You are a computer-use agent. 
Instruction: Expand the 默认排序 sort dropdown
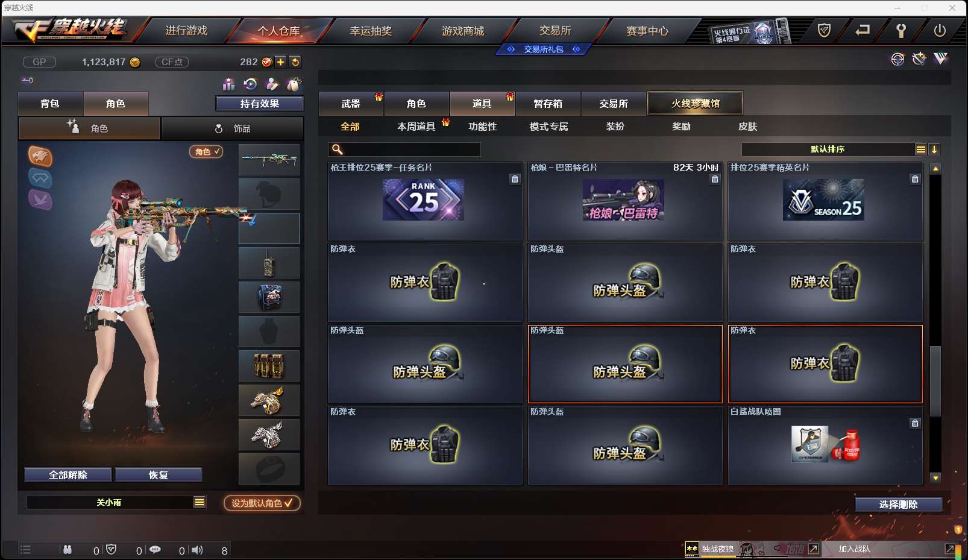[x=920, y=149]
